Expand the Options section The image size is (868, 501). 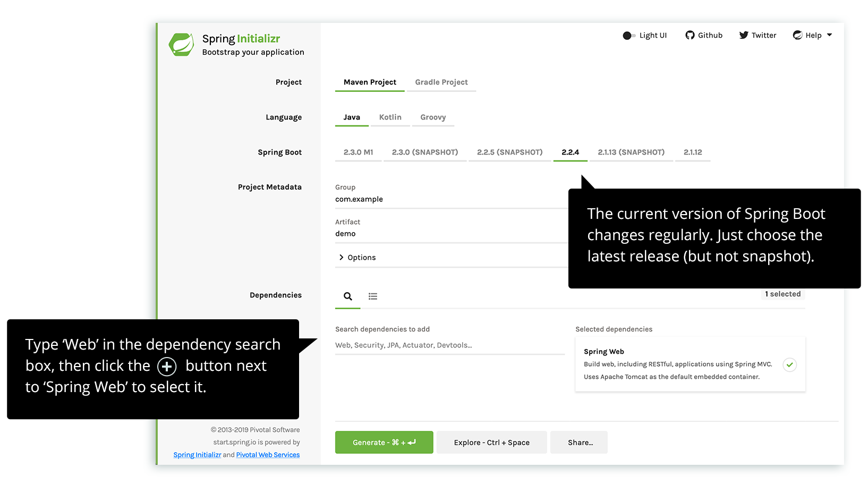tap(357, 258)
